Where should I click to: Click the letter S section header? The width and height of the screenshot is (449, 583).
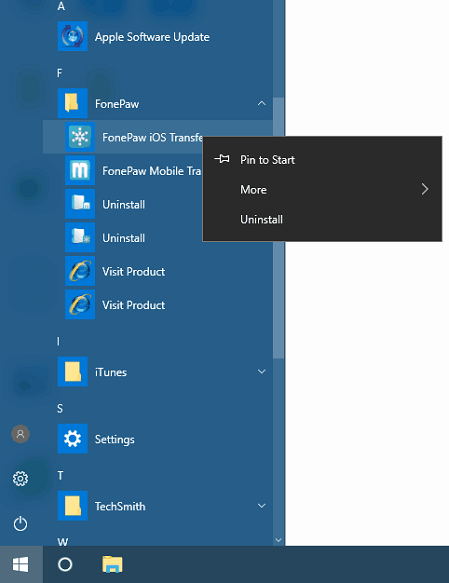pos(60,408)
